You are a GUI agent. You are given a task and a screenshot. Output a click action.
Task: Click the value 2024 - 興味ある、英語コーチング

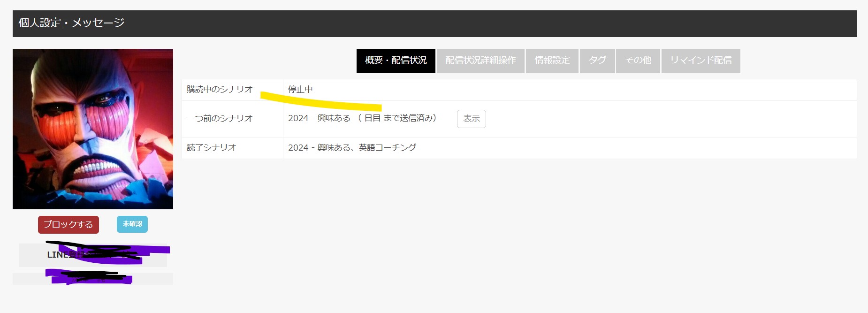point(352,147)
